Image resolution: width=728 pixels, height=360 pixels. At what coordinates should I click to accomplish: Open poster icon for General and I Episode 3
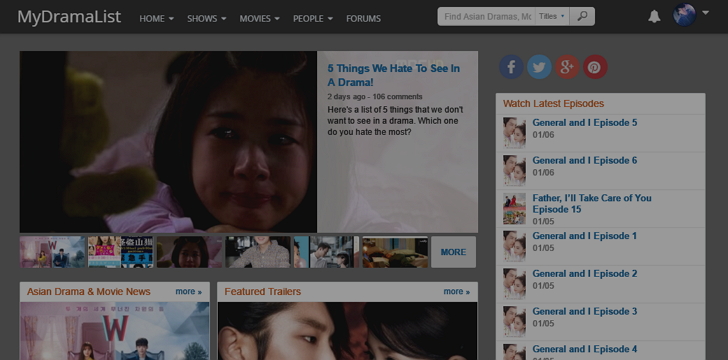514,321
